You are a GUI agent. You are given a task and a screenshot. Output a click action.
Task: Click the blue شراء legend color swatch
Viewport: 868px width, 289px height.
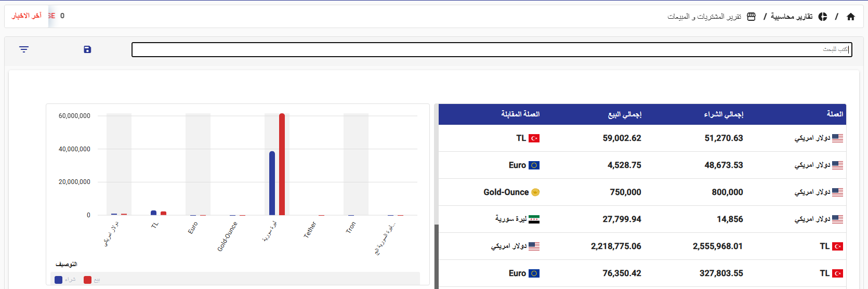(59, 280)
